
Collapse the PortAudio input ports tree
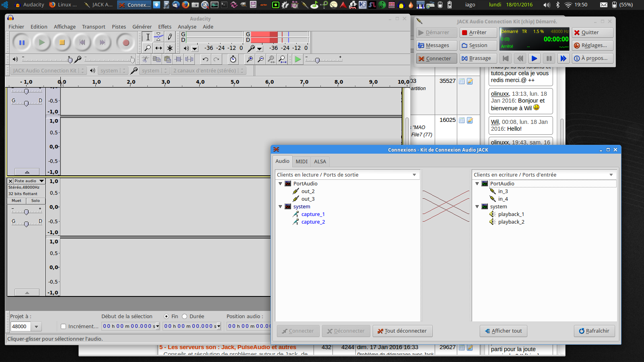477,183
